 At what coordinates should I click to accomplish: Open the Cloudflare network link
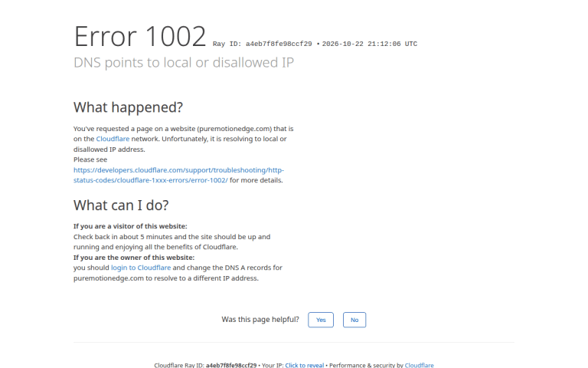point(113,139)
